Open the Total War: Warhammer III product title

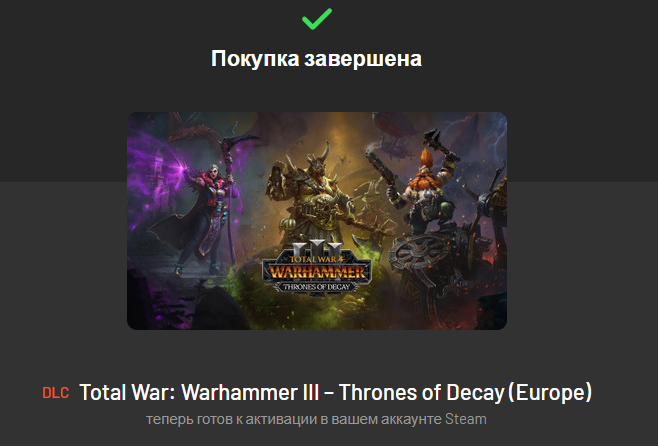(335, 393)
